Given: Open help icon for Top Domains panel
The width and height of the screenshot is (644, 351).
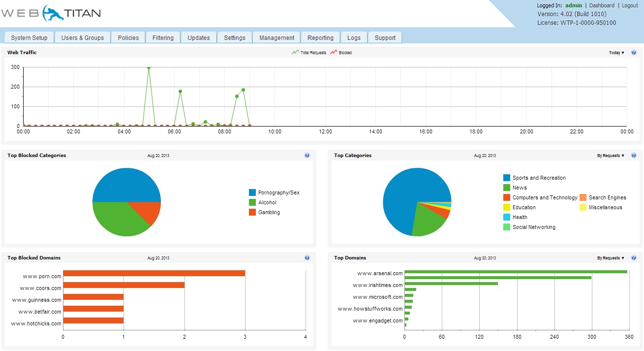Looking at the screenshot, I should tap(634, 258).
